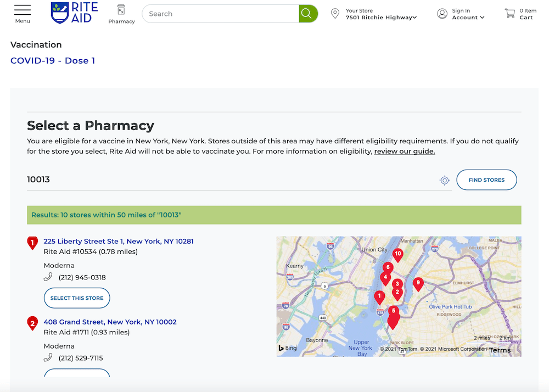The image size is (549, 392).
Task: Open the map Terms link
Action: click(x=500, y=350)
